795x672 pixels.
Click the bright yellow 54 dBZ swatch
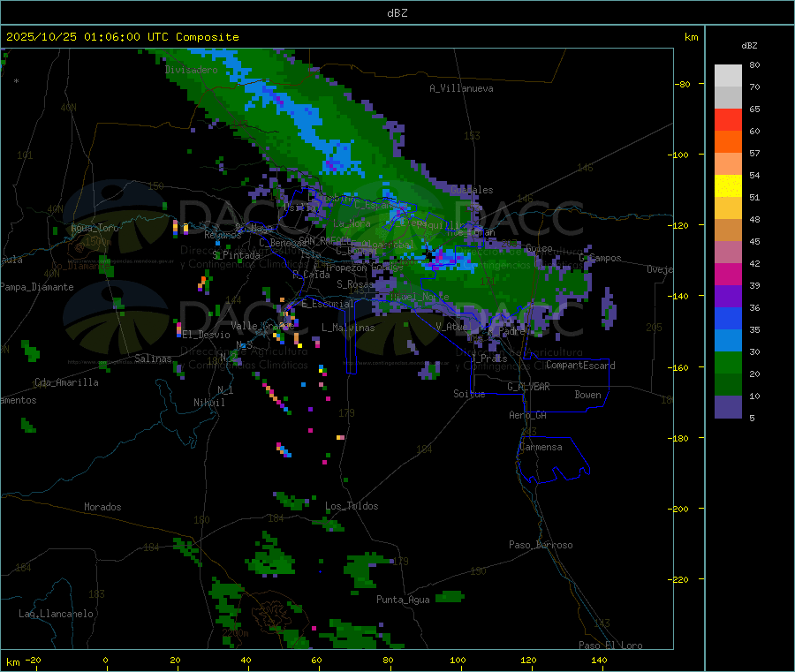click(x=728, y=186)
